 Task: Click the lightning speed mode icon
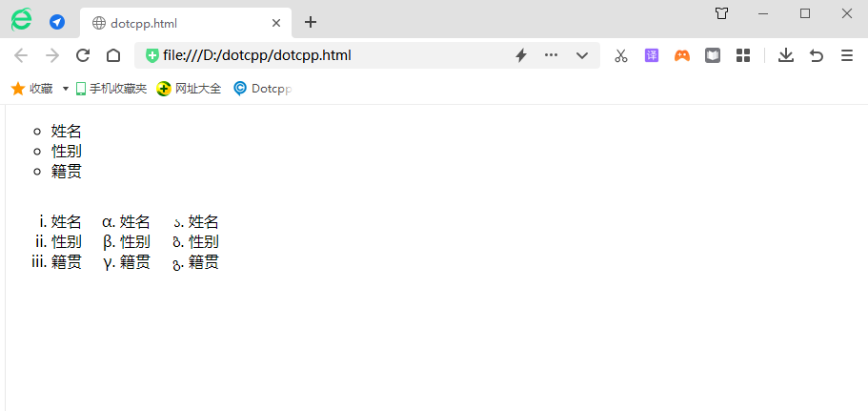[521, 55]
